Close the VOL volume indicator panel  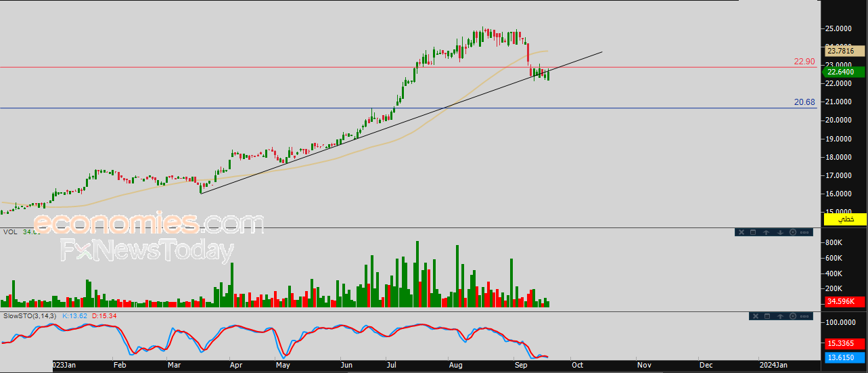(x=741, y=232)
